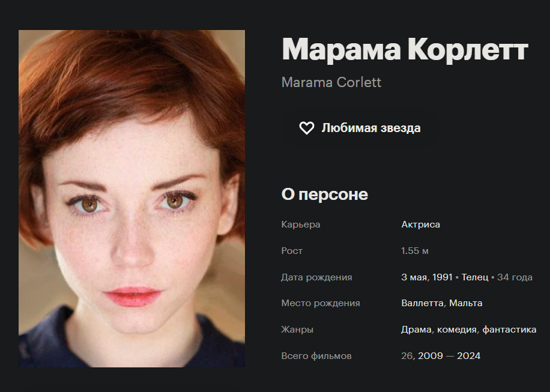The width and height of the screenshot is (550, 392).
Task: Select the комедия genre link
Action: [x=457, y=330]
